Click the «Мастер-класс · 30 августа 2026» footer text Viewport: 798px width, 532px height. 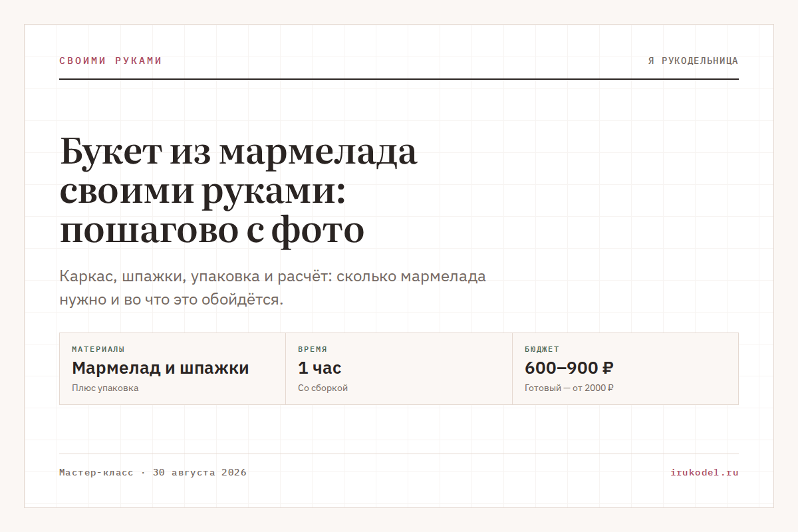click(153, 473)
